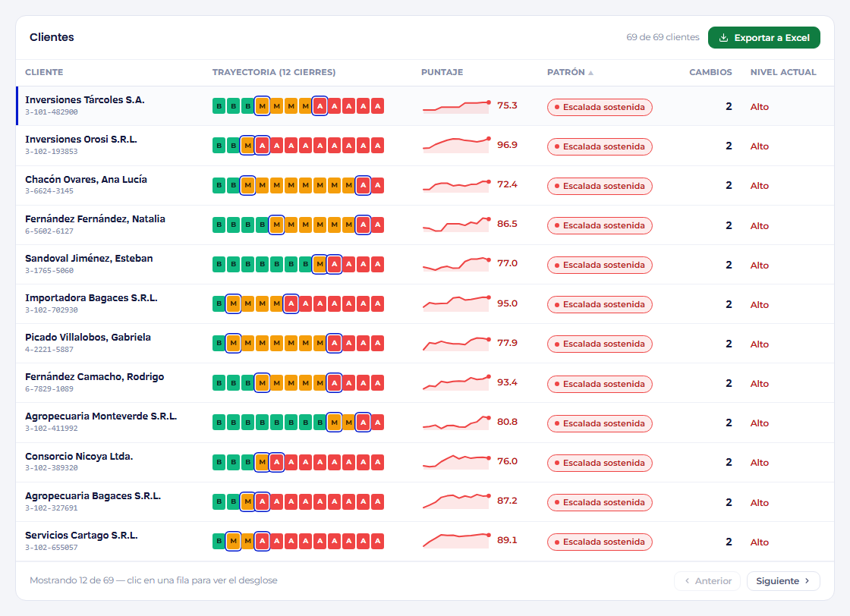Click the CLIENTE column header
This screenshot has width=850, height=616.
coord(44,72)
